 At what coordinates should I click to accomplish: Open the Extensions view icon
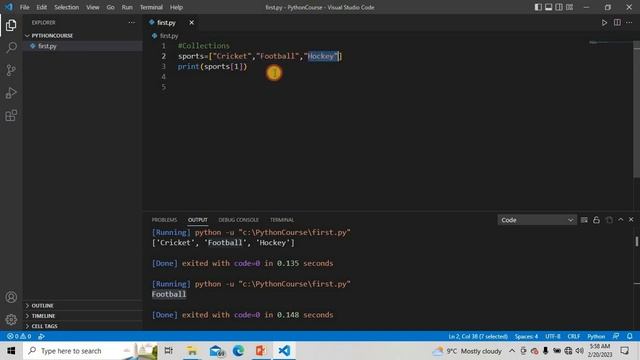coord(11,116)
